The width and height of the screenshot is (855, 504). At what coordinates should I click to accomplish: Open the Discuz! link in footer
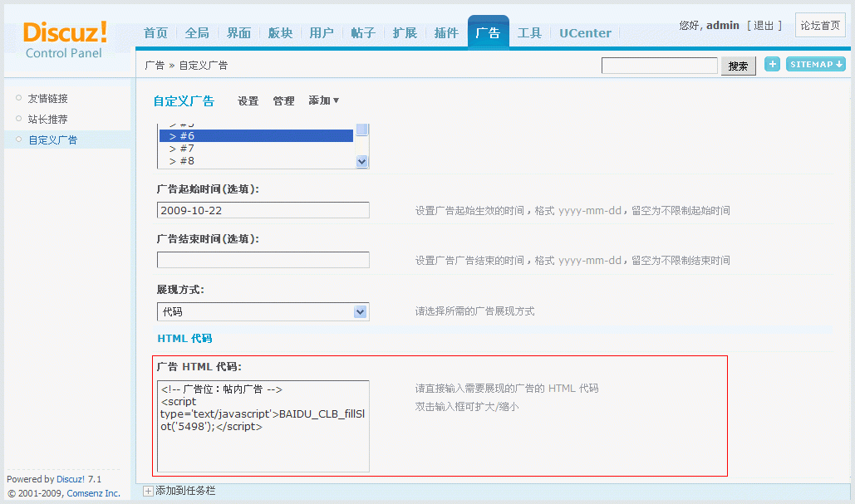coord(71,479)
